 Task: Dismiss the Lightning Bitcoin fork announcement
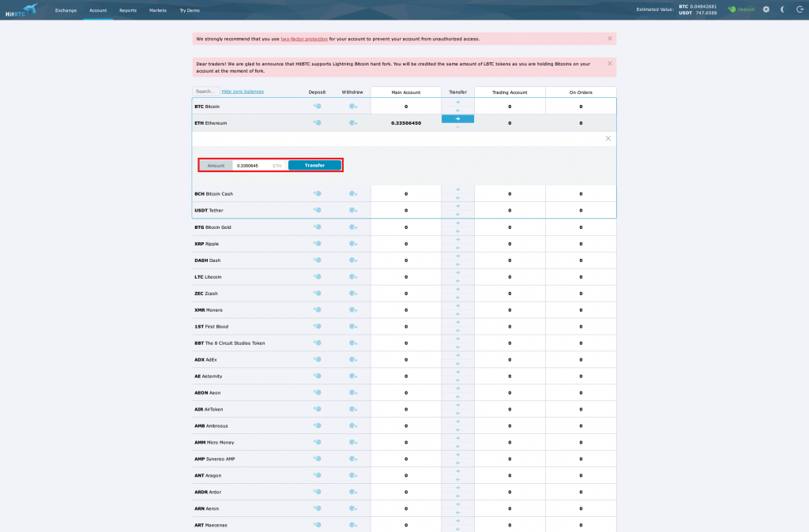pos(610,63)
